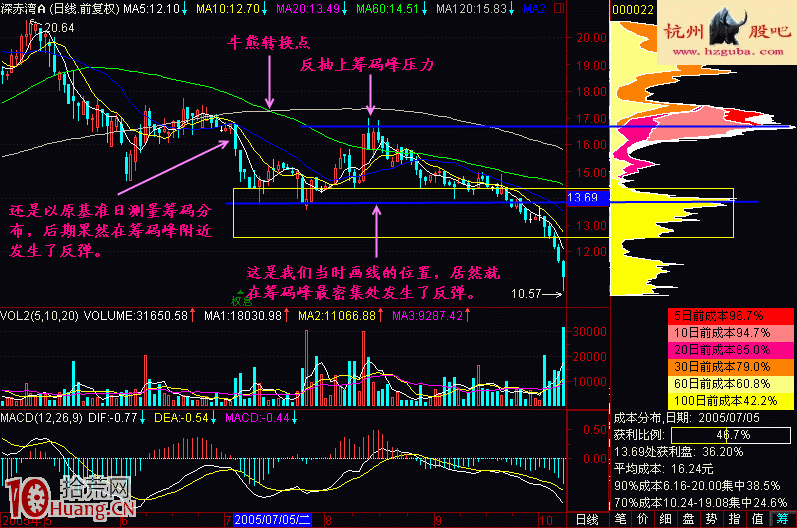Image resolution: width=797 pixels, height=528 pixels.
Task: Click month 8 on the time axis
Action: click(328, 520)
